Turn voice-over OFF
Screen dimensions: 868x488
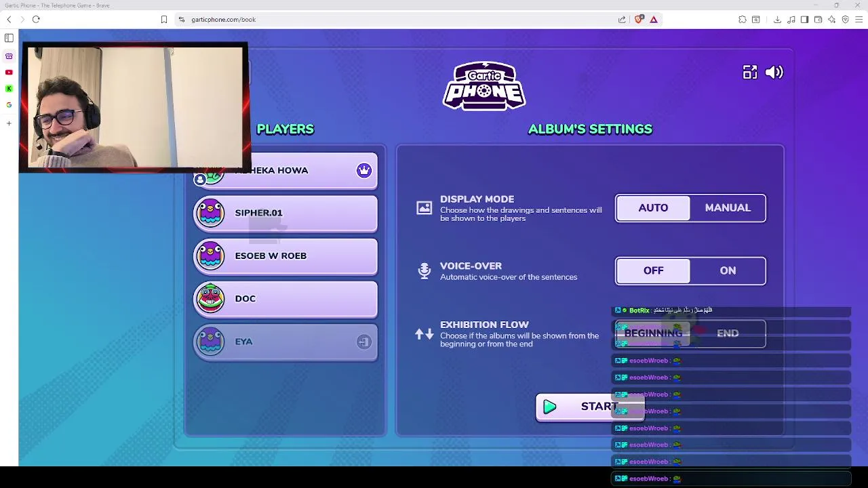point(653,271)
